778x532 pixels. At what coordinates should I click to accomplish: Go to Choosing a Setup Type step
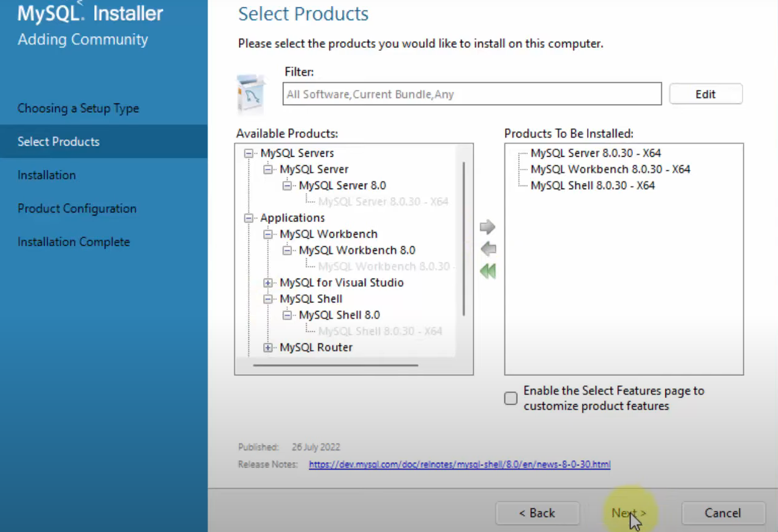(x=78, y=108)
